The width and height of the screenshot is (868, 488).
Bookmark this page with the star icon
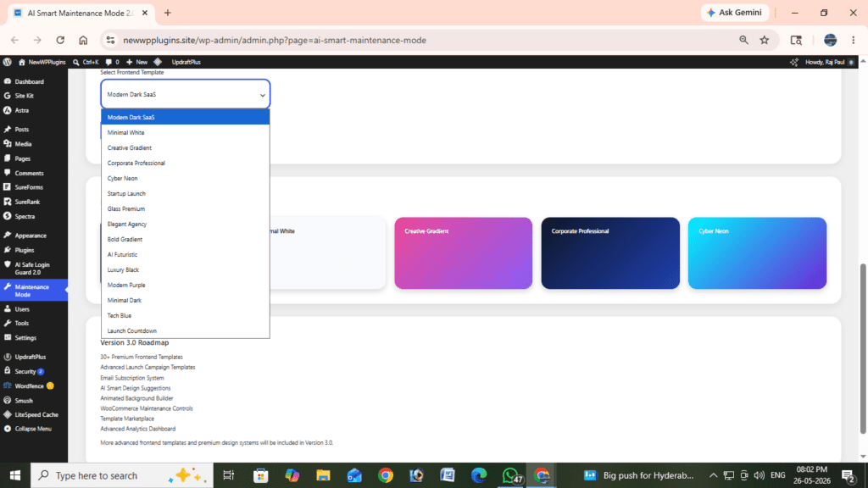click(765, 40)
